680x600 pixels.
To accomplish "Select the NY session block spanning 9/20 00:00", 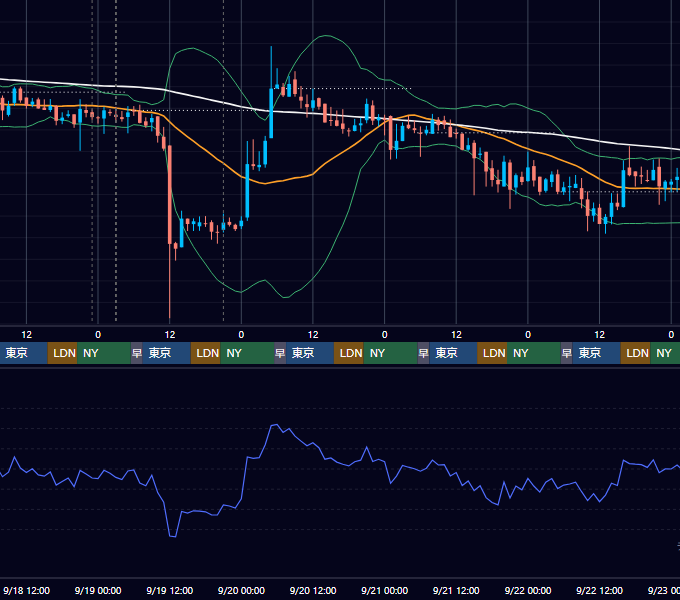I will click(x=247, y=353).
